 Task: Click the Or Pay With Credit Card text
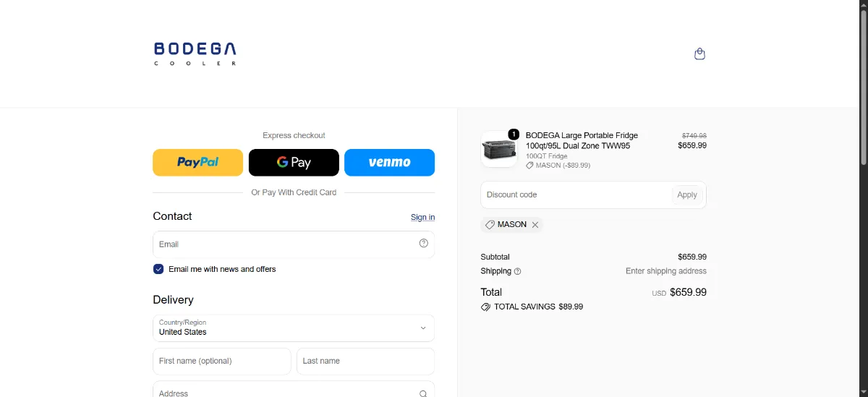pos(294,192)
